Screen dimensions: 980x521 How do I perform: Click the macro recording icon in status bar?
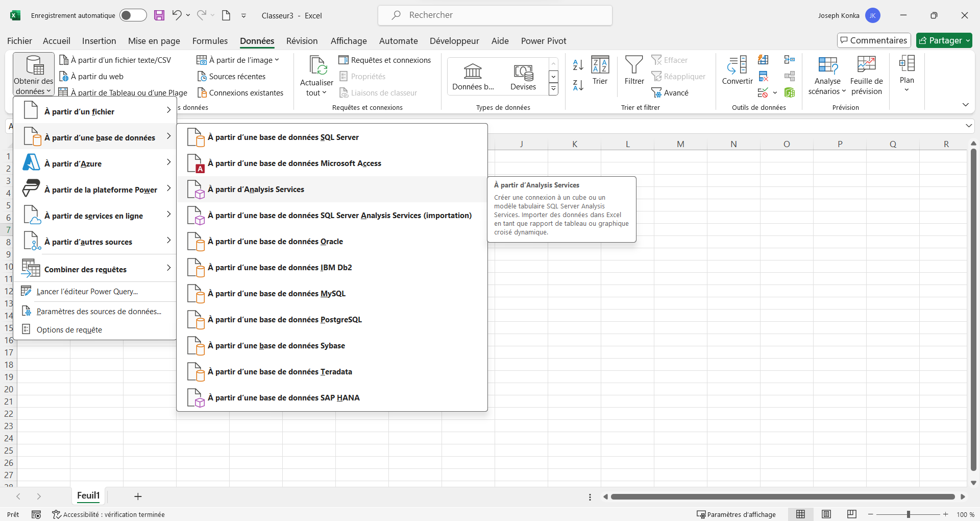coord(36,514)
